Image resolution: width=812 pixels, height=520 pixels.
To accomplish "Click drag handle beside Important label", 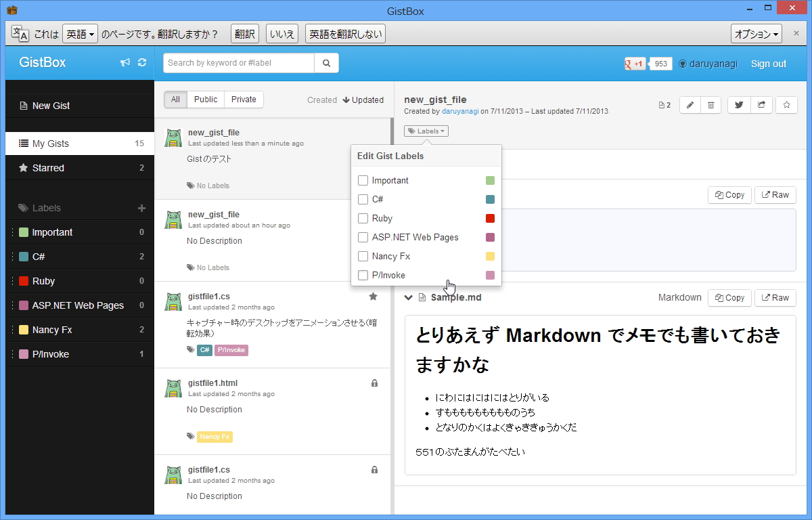I will click(x=12, y=232).
